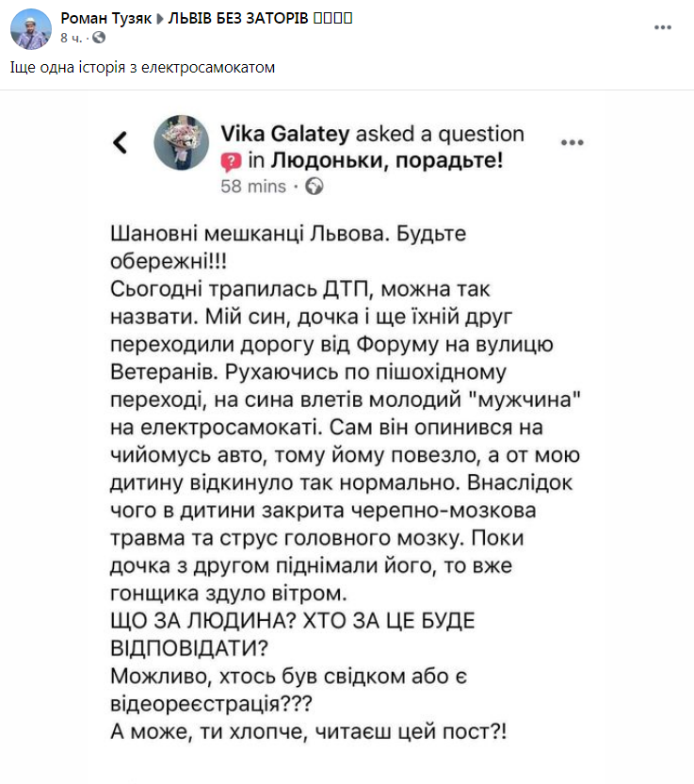Open Роман Тузяк's profile picture
Viewport: 694px width, 784px height.
(30, 29)
